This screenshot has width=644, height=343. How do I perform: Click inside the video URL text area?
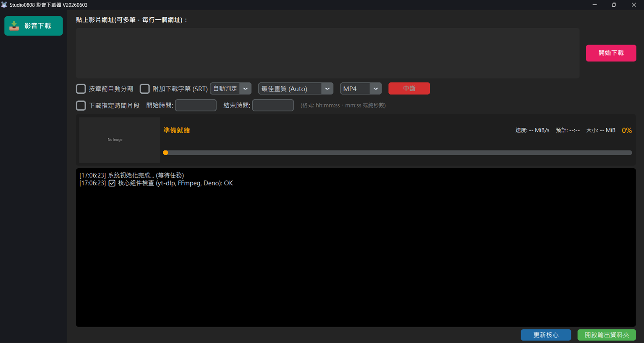327,53
